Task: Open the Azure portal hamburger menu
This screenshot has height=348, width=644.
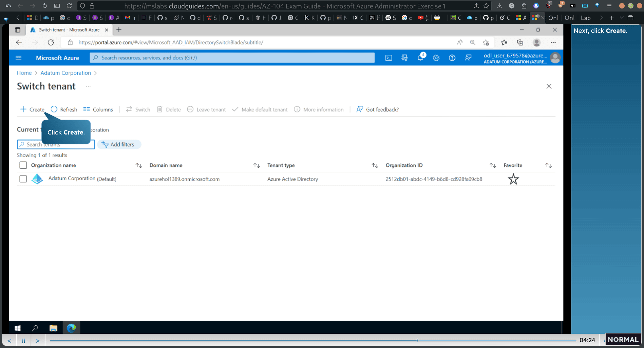Action: pyautogui.click(x=19, y=58)
